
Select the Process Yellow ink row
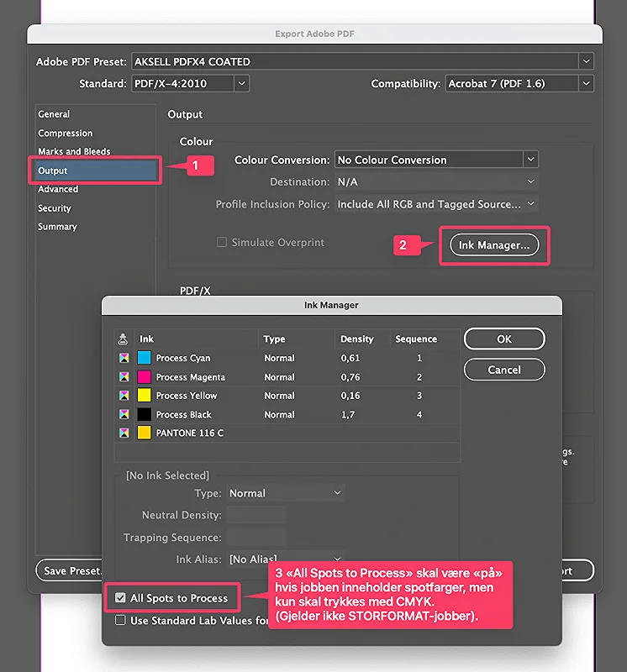pyautogui.click(x=287, y=395)
